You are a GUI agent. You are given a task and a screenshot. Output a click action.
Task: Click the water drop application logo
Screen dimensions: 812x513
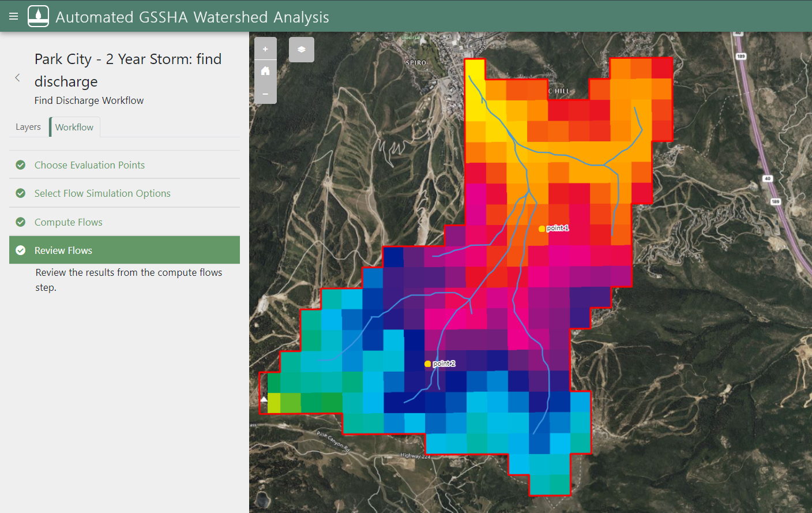(38, 16)
